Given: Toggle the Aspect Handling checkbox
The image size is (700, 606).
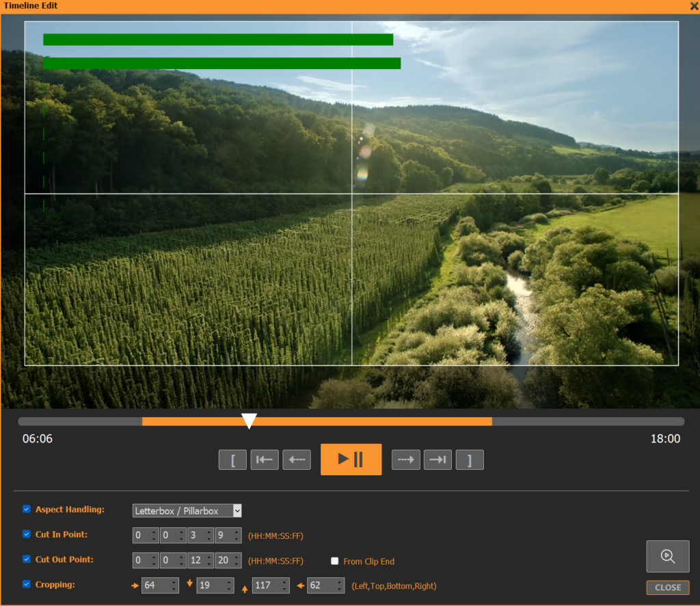Looking at the screenshot, I should [x=27, y=509].
